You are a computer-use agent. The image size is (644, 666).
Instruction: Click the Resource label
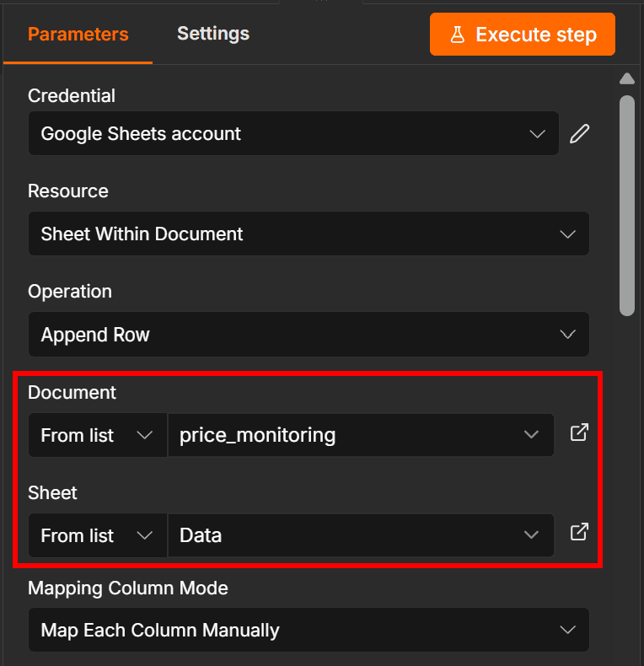[x=68, y=191]
